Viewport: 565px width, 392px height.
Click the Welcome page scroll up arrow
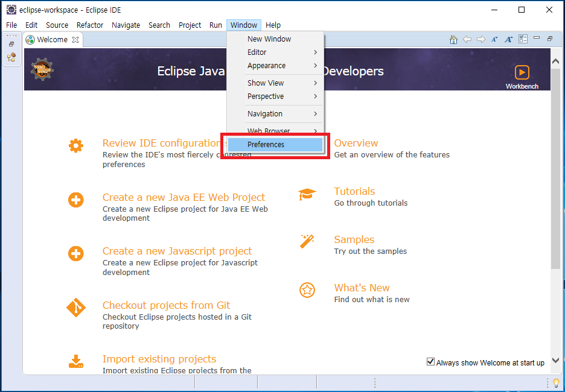[x=555, y=62]
